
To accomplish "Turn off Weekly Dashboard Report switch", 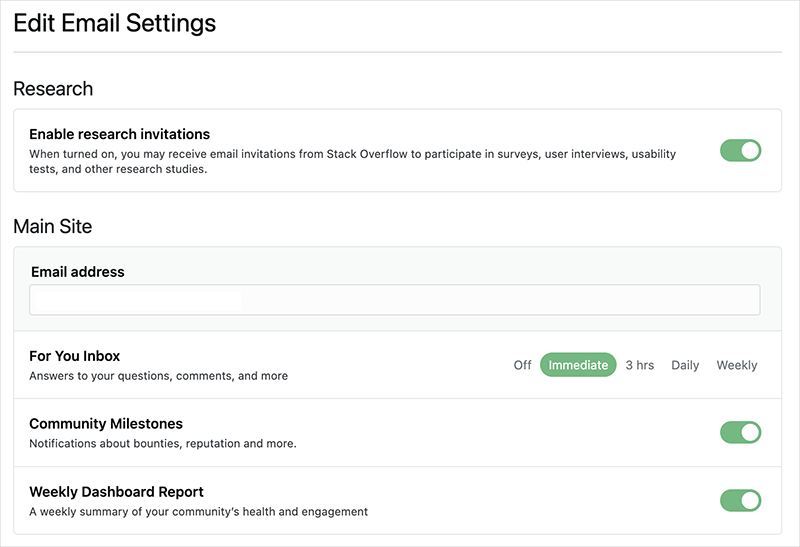I will pyautogui.click(x=740, y=500).
